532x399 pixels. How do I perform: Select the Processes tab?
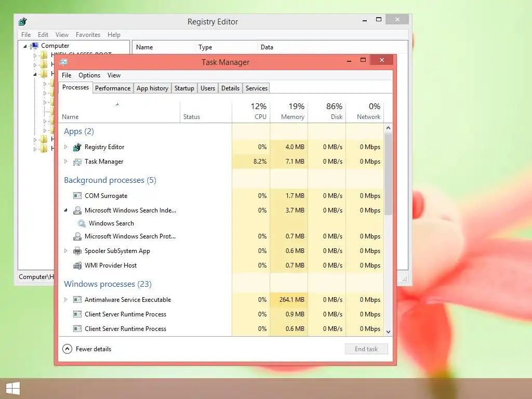pyautogui.click(x=75, y=87)
